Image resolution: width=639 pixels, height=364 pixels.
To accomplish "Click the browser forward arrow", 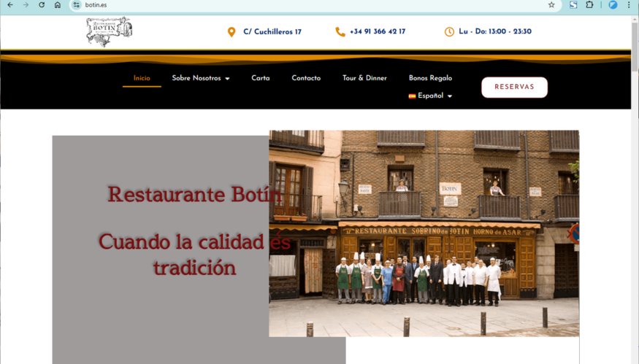I will click(x=26, y=5).
